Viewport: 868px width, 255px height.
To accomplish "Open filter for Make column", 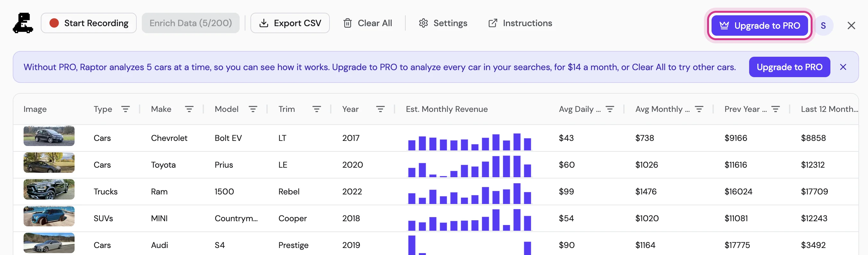I will (x=189, y=109).
